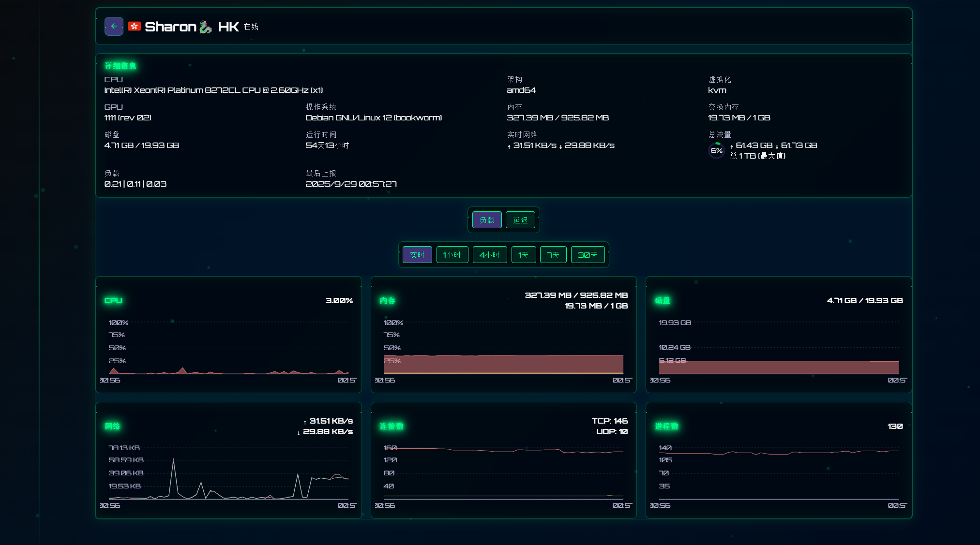Switch to the 负载 view
This screenshot has height=545, width=980.
487,220
